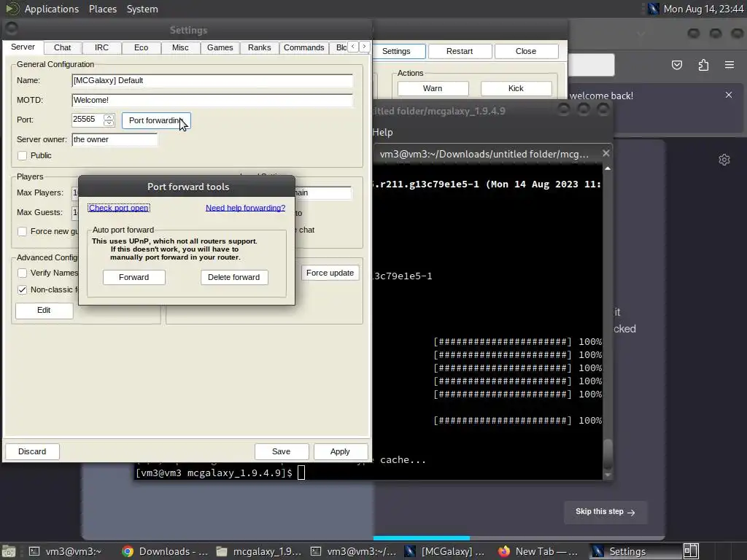Screen dimensions: 747x560
Task: Switch to the Chat tab
Action: (62, 47)
